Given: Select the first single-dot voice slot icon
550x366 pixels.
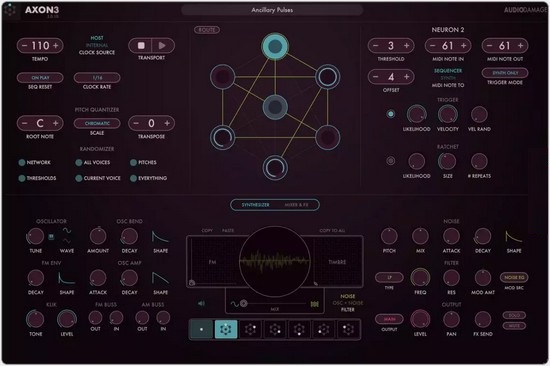Looking at the screenshot, I should (x=201, y=329).
